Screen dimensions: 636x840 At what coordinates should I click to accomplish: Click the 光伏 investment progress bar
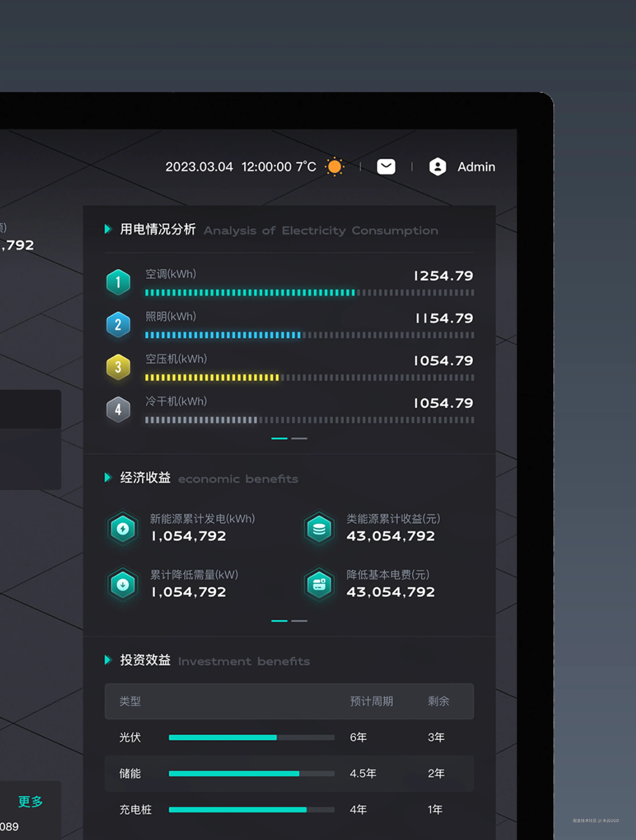(x=252, y=738)
